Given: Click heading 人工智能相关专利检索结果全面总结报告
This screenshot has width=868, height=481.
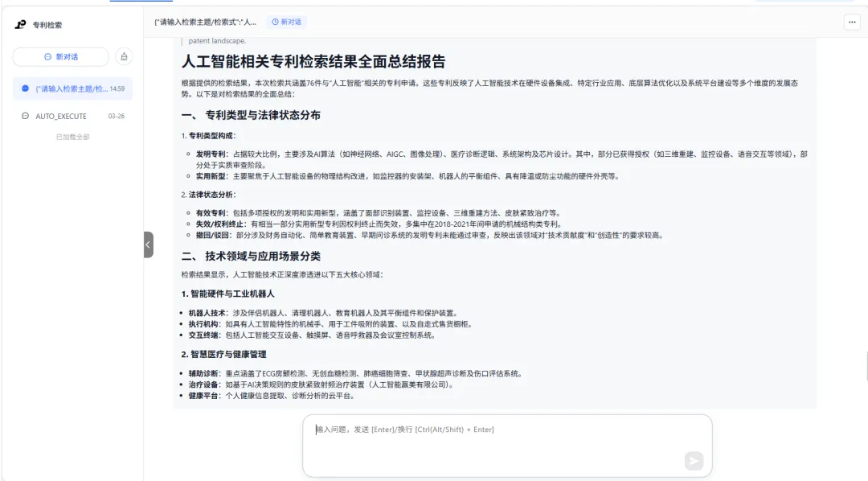Looking at the screenshot, I should pyautogui.click(x=314, y=61).
